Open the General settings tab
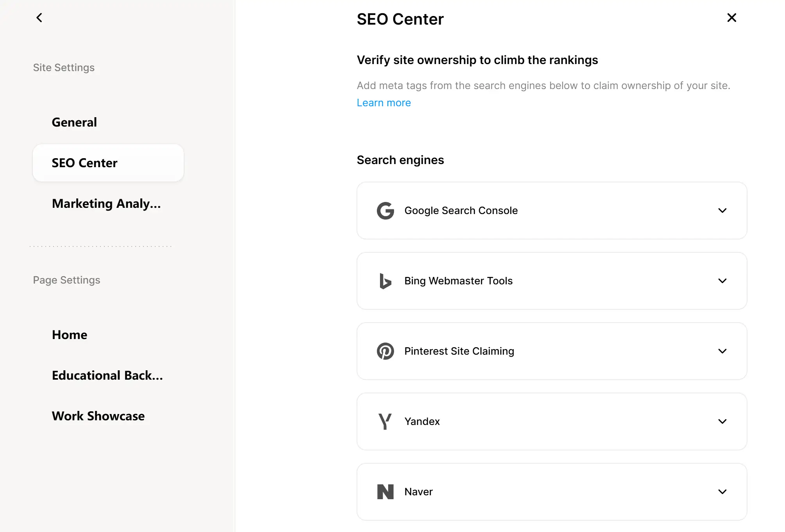 (x=74, y=122)
